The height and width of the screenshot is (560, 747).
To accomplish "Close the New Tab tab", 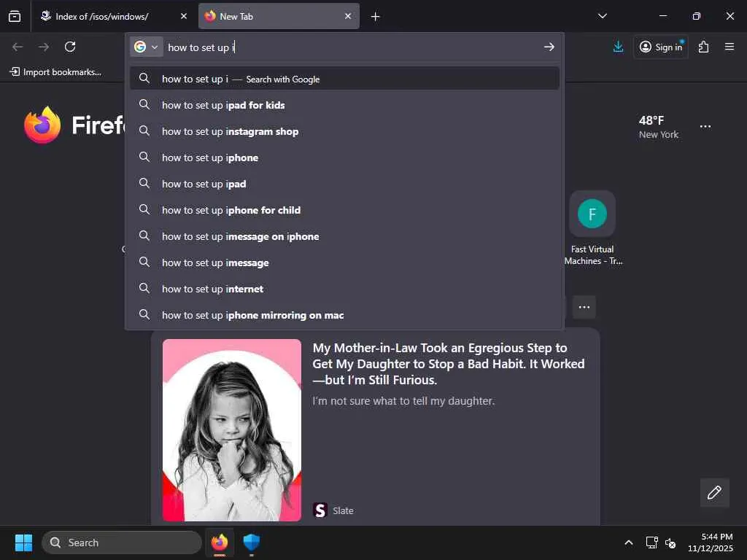I will coord(348,16).
